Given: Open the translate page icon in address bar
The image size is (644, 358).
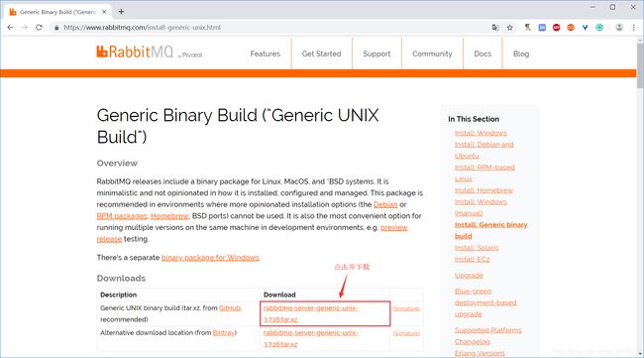Looking at the screenshot, I should click(x=495, y=28).
